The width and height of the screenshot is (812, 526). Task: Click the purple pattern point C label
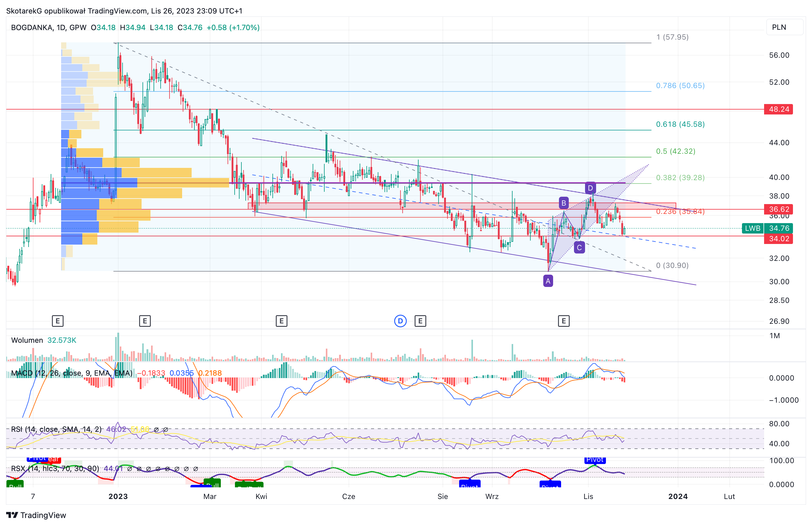pyautogui.click(x=579, y=247)
